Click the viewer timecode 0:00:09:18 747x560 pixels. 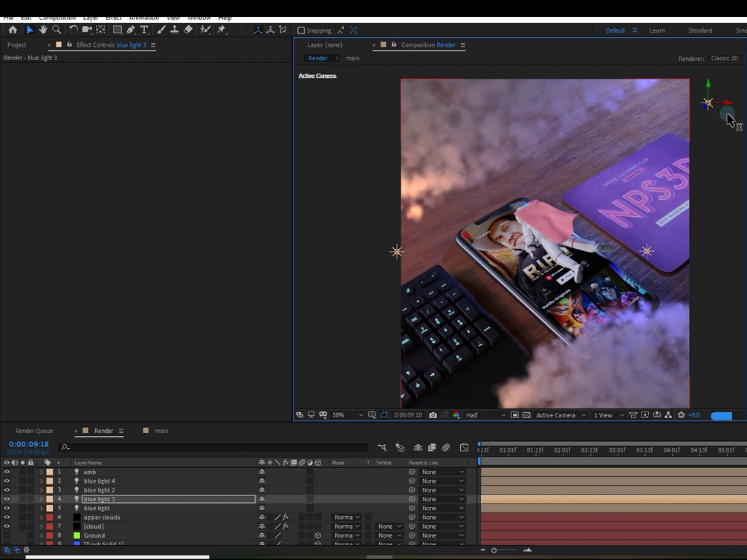tap(408, 415)
